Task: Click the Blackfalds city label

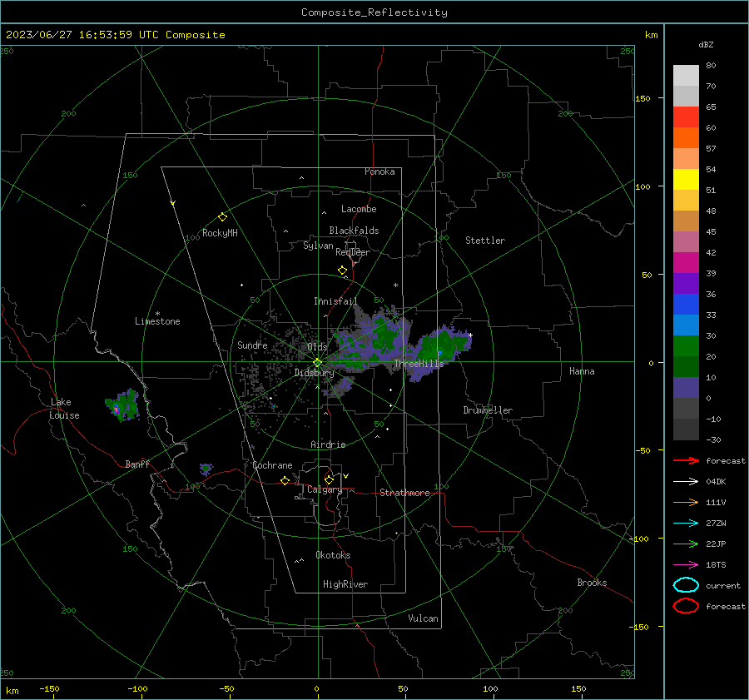Action: tap(354, 231)
